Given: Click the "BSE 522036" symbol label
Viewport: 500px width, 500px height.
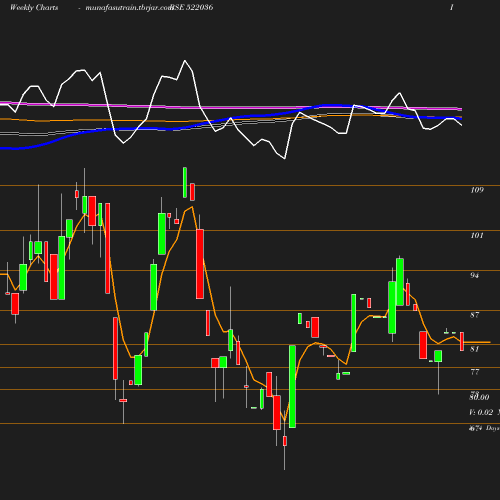Looking at the screenshot, I should pyautogui.click(x=192, y=7).
